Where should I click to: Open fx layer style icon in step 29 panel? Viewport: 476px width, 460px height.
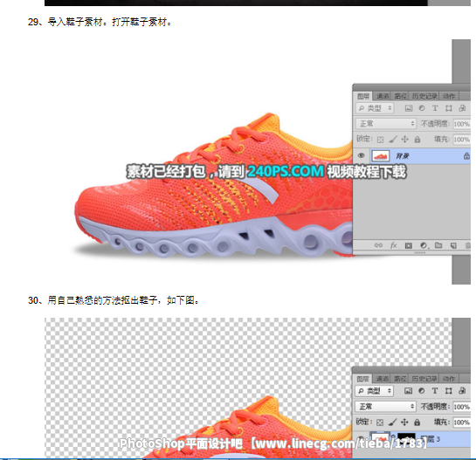tap(393, 245)
